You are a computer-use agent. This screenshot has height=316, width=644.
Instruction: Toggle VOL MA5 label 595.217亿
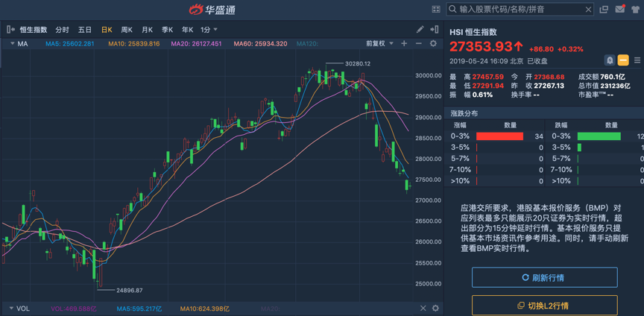point(139,309)
